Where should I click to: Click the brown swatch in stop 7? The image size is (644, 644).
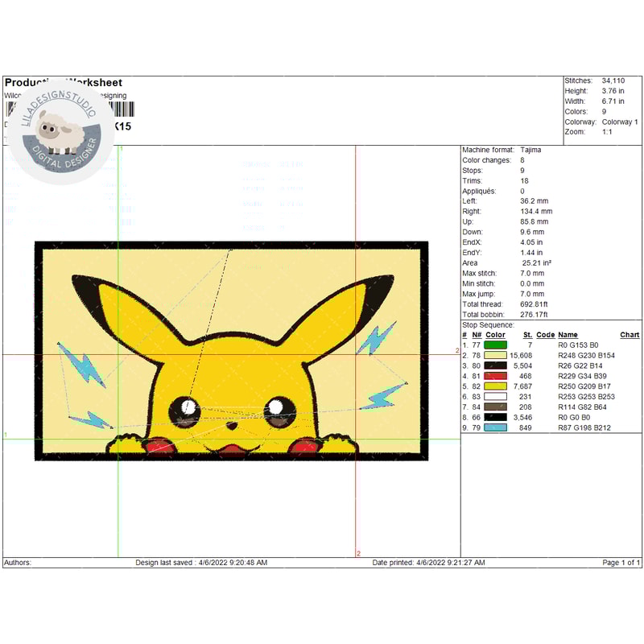click(495, 407)
